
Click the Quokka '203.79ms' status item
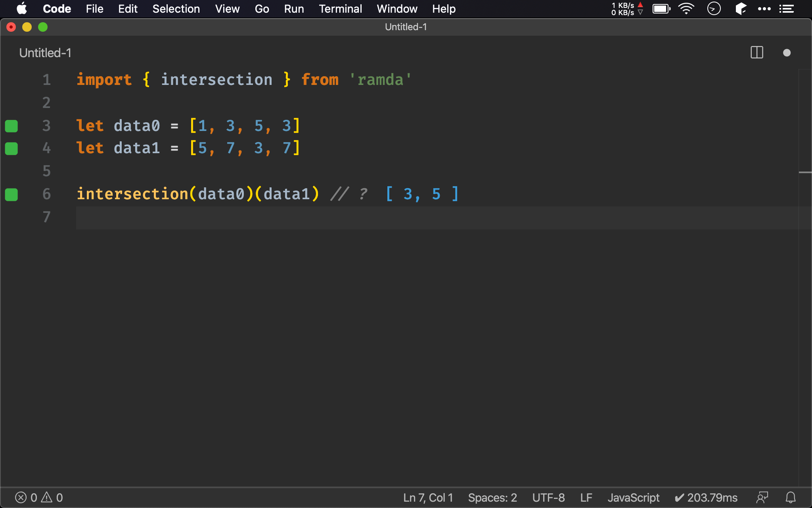[x=706, y=498]
